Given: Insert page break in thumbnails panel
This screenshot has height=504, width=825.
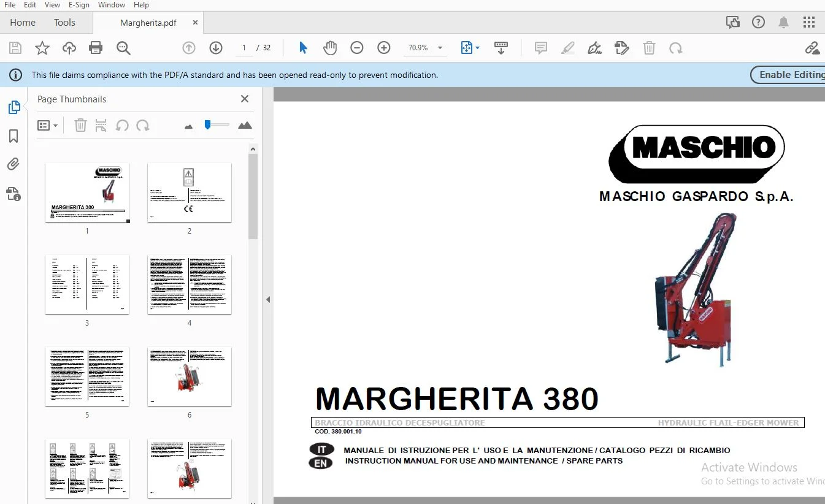Looking at the screenshot, I should [101, 126].
